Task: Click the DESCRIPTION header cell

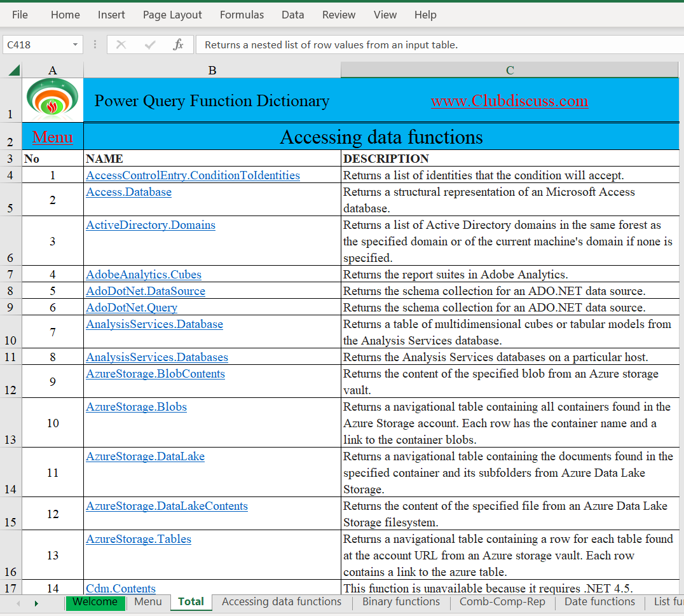Action: point(510,158)
